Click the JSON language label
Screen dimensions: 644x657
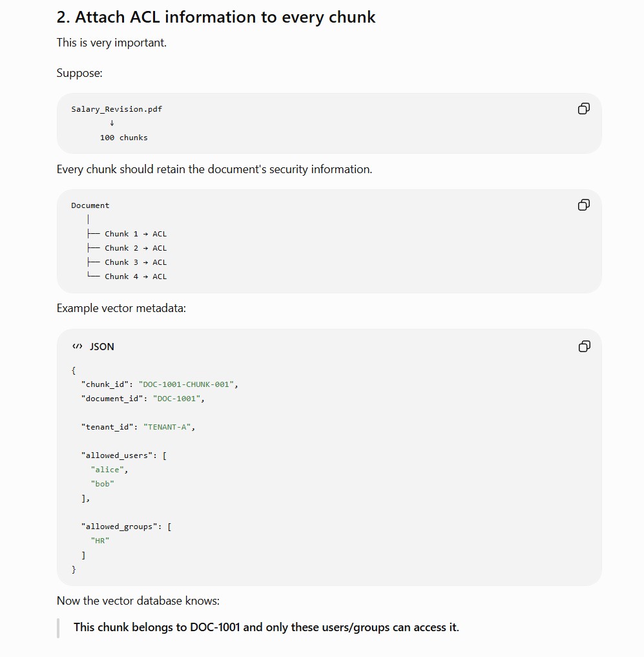(102, 347)
